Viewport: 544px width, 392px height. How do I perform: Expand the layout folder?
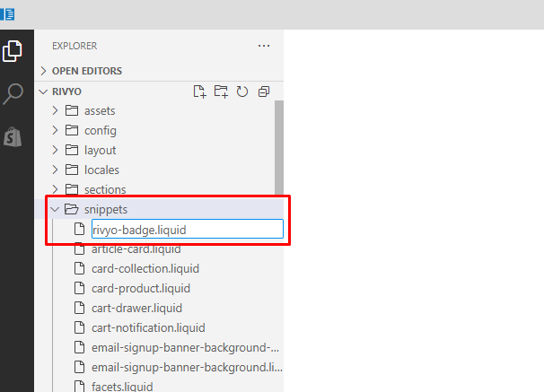point(55,150)
